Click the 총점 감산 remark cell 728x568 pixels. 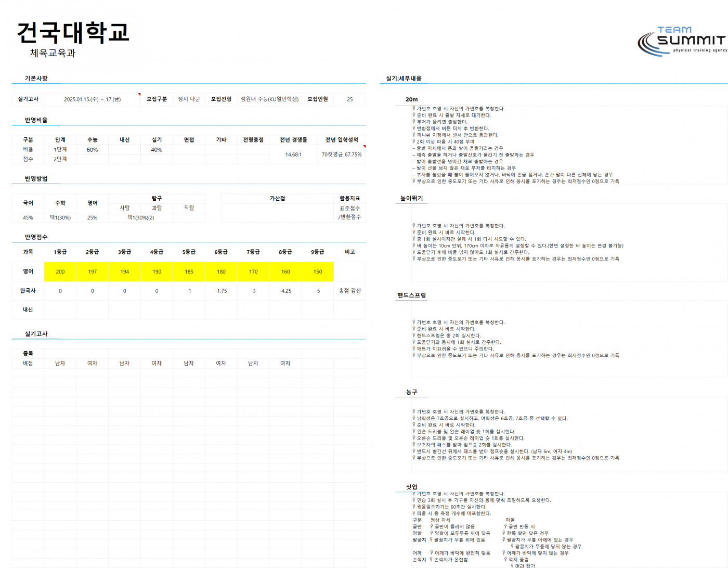(x=349, y=291)
